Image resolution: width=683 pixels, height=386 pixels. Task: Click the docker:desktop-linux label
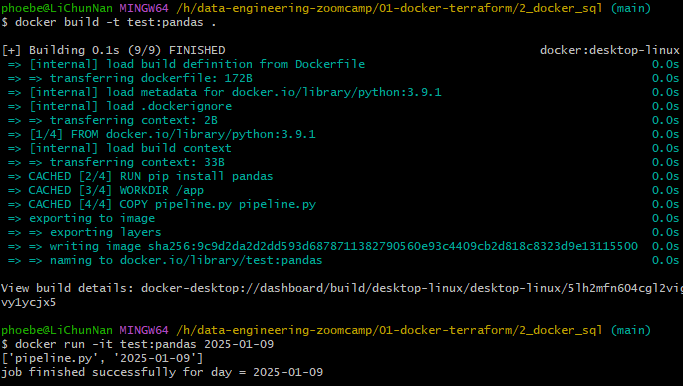[610, 50]
